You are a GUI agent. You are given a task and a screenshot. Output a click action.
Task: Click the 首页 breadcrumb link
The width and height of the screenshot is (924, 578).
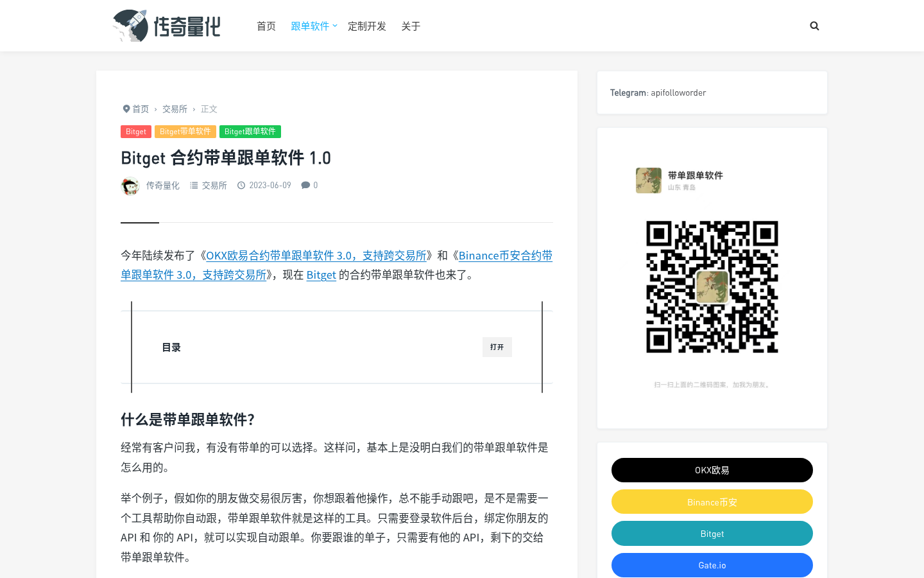tap(141, 109)
